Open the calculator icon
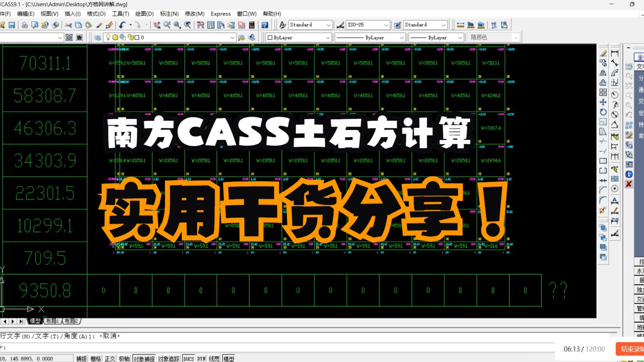 coord(252,25)
